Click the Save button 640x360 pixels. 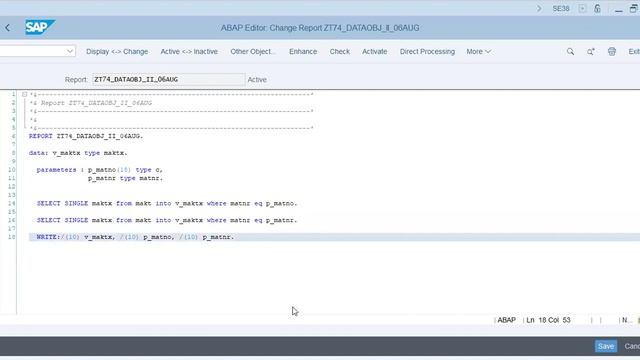606,346
